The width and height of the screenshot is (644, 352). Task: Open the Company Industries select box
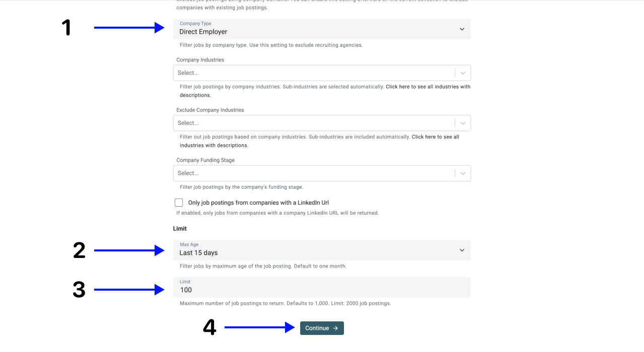[x=312, y=73]
